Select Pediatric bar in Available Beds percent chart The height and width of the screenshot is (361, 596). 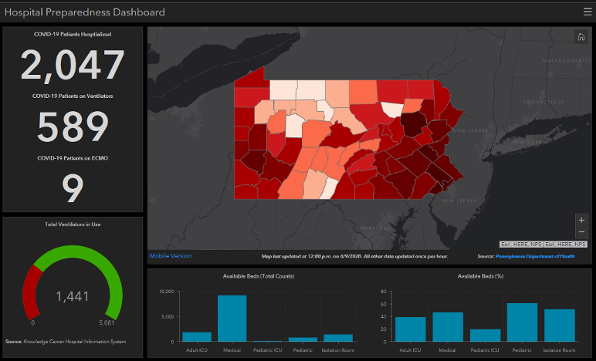522,322
